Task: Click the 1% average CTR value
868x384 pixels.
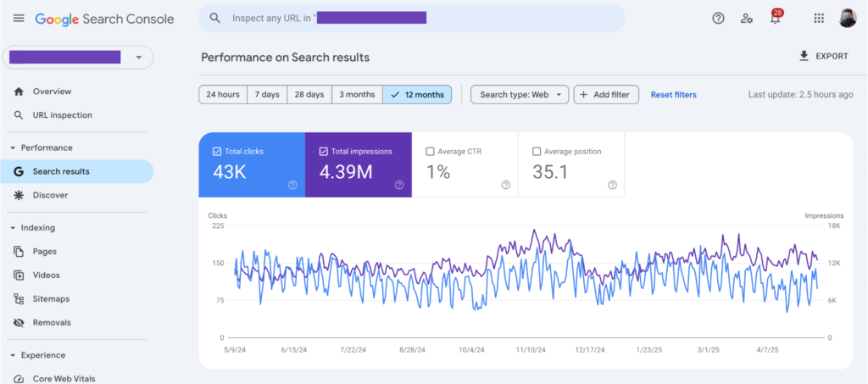Action: pos(438,172)
